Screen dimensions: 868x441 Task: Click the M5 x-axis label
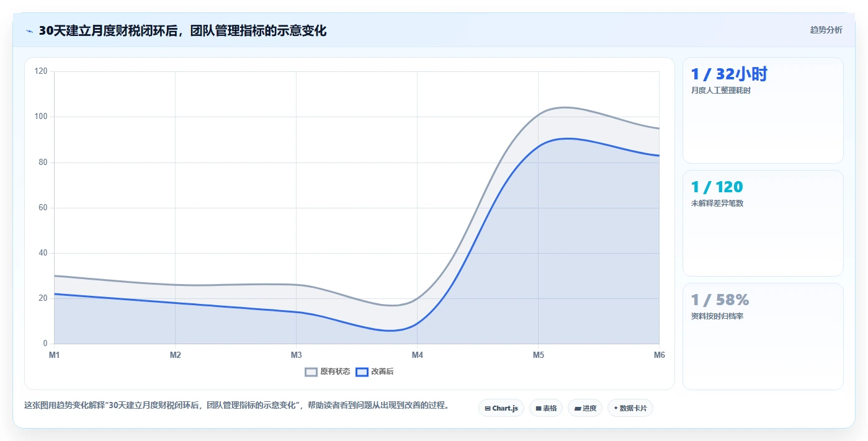[539, 355]
